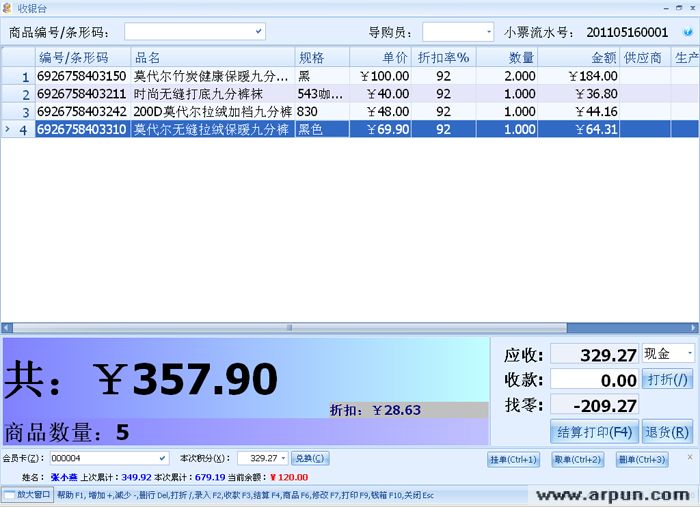Click the 取单(Ctrl+2) retrieve order button
Image resolution: width=700 pixels, height=507 pixels.
(x=578, y=459)
